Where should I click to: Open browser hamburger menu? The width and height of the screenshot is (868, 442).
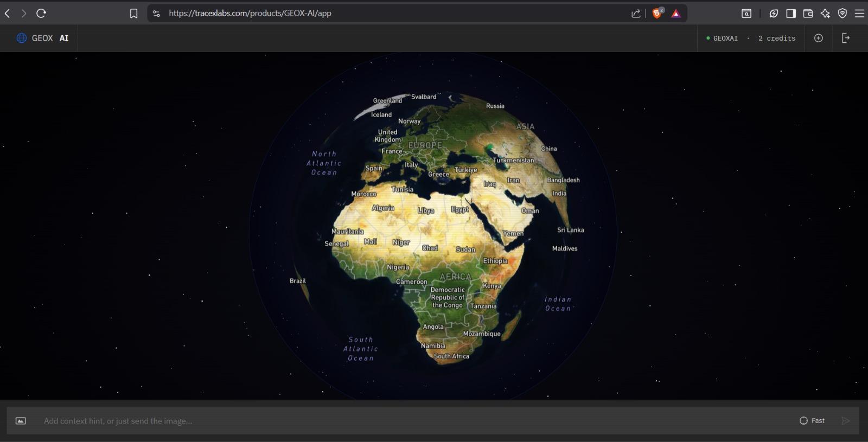tap(859, 14)
